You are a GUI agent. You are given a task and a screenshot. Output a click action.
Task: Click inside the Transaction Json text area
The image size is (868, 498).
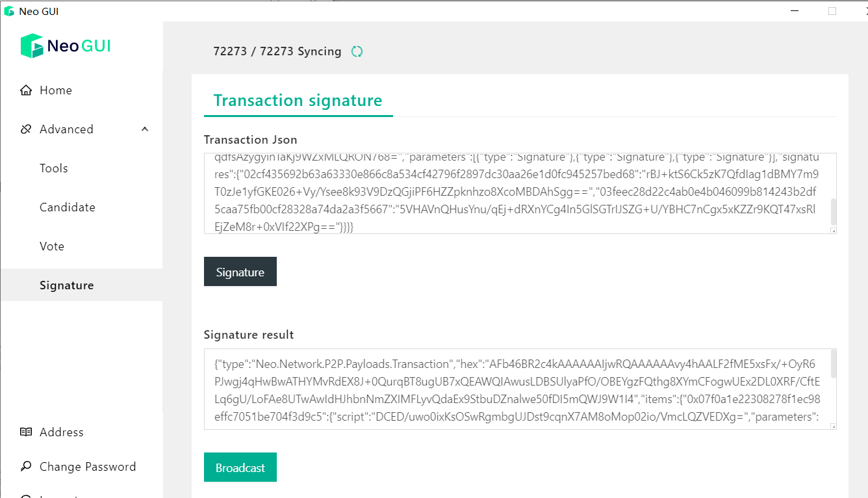coord(520,193)
